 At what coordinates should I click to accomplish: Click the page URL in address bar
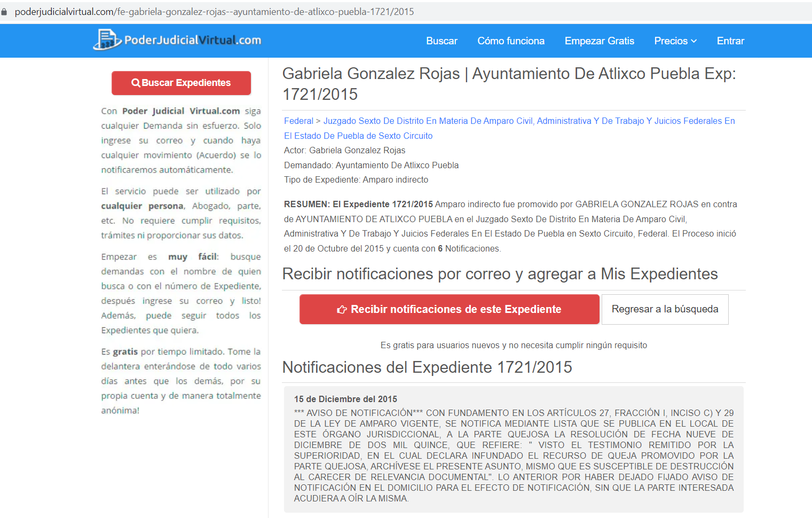[214, 12]
